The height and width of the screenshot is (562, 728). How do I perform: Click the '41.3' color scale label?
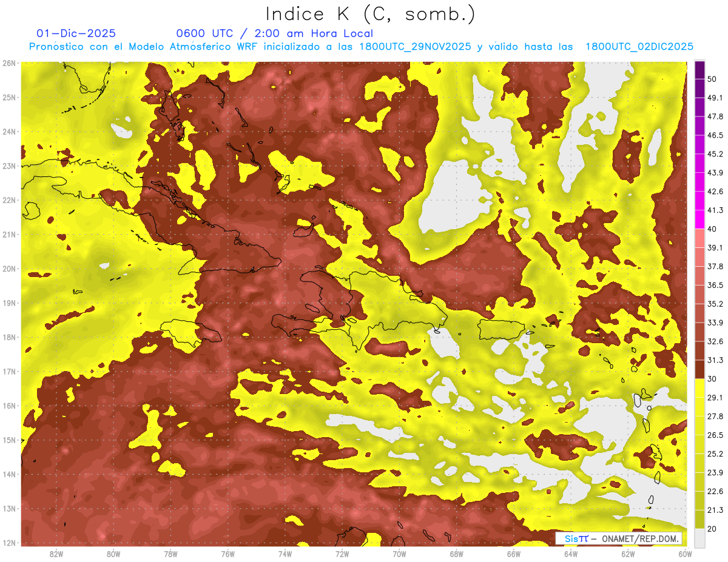(x=715, y=210)
